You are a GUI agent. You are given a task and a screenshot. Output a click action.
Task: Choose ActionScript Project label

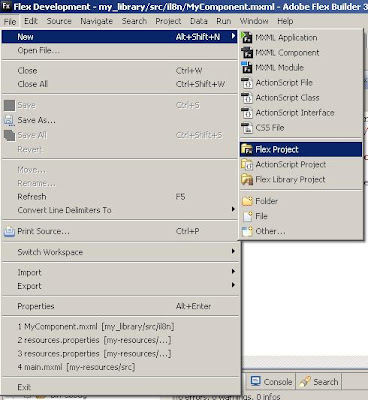tap(291, 164)
